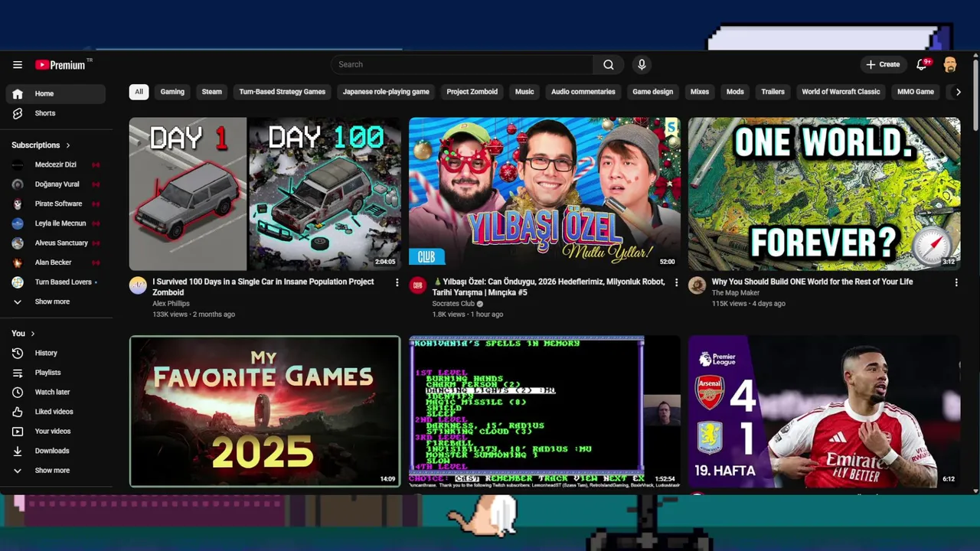This screenshot has height=551, width=980.
Task: Open Why You Should Build ONE World title
Action: [812, 282]
